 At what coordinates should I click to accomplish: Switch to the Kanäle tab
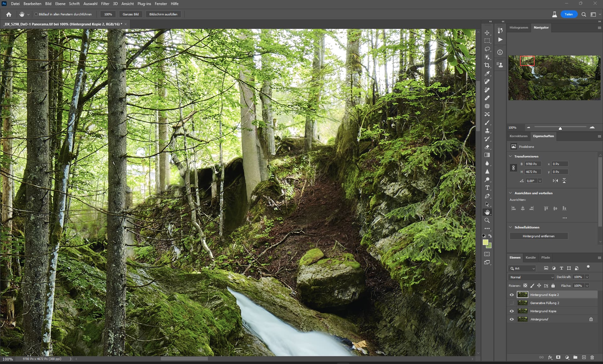pos(530,257)
